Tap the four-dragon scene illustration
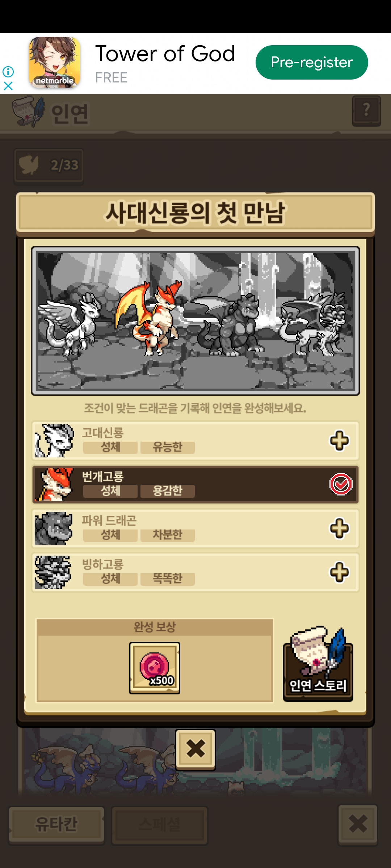Image resolution: width=391 pixels, height=868 pixels. [195, 321]
